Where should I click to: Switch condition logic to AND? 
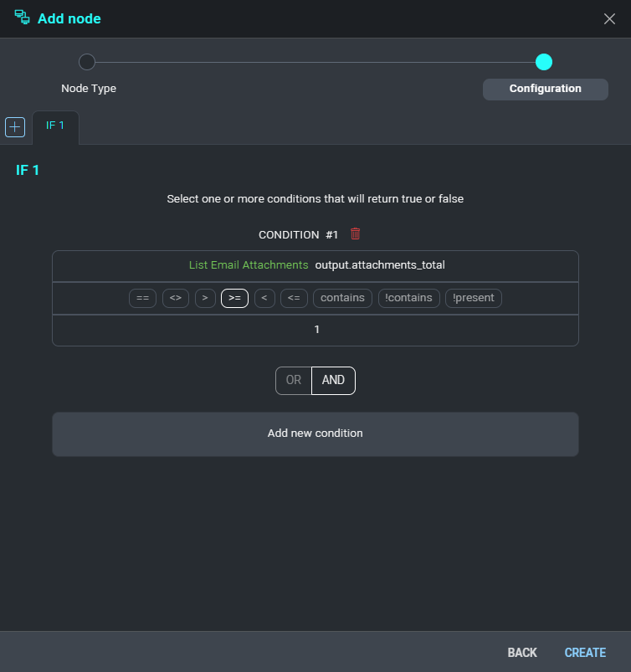[333, 380]
